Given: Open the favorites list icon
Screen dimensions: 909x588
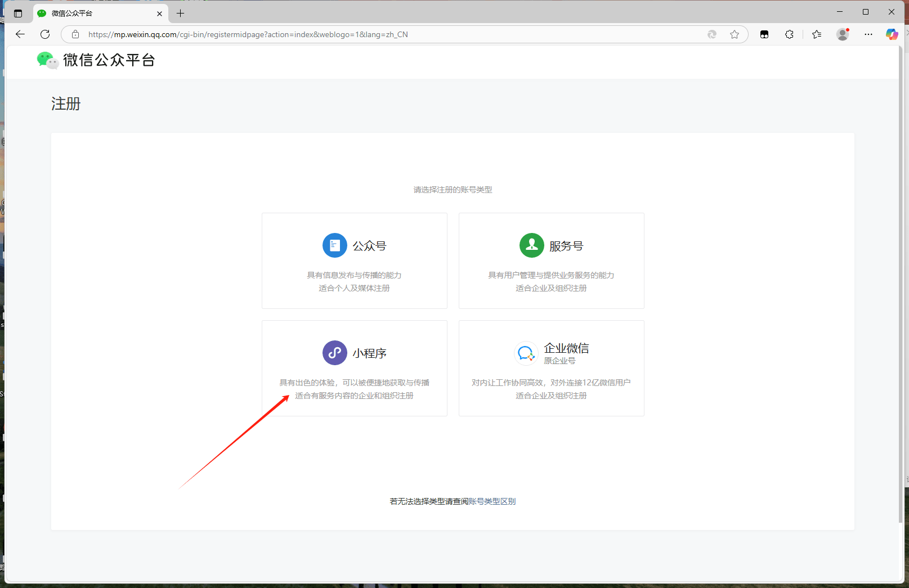Looking at the screenshot, I should 817,34.
